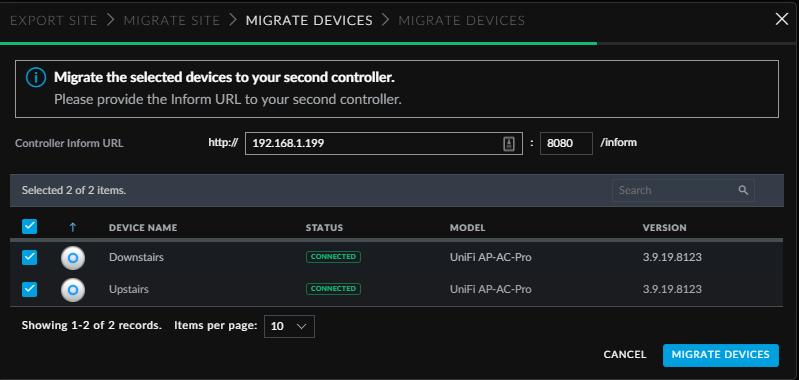Click the device Search box

683,191
